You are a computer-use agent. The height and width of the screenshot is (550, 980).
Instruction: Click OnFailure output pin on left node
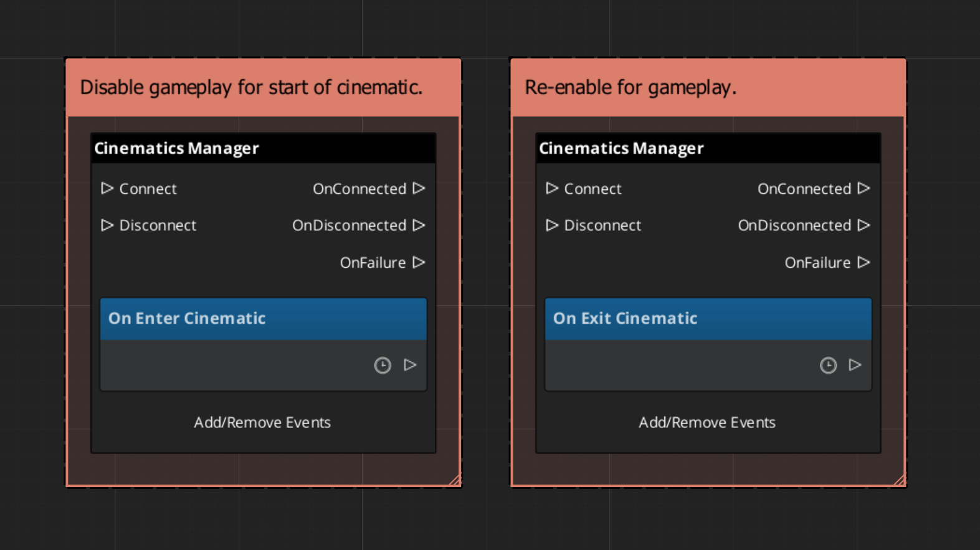[x=419, y=262]
